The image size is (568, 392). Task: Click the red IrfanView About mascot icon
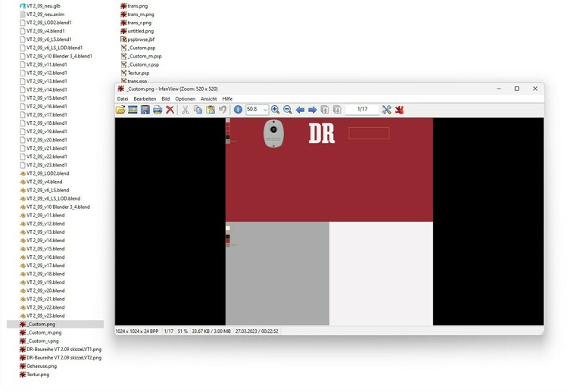tap(399, 110)
